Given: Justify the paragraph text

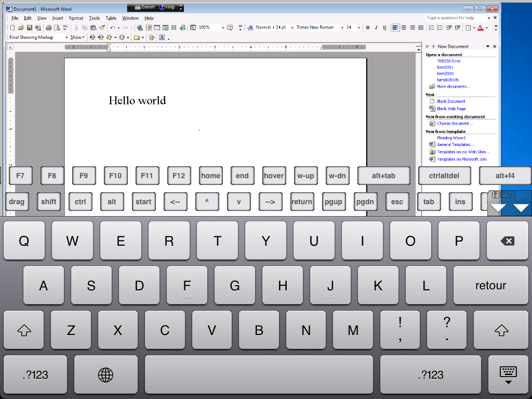Looking at the screenshot, I should 421,28.
